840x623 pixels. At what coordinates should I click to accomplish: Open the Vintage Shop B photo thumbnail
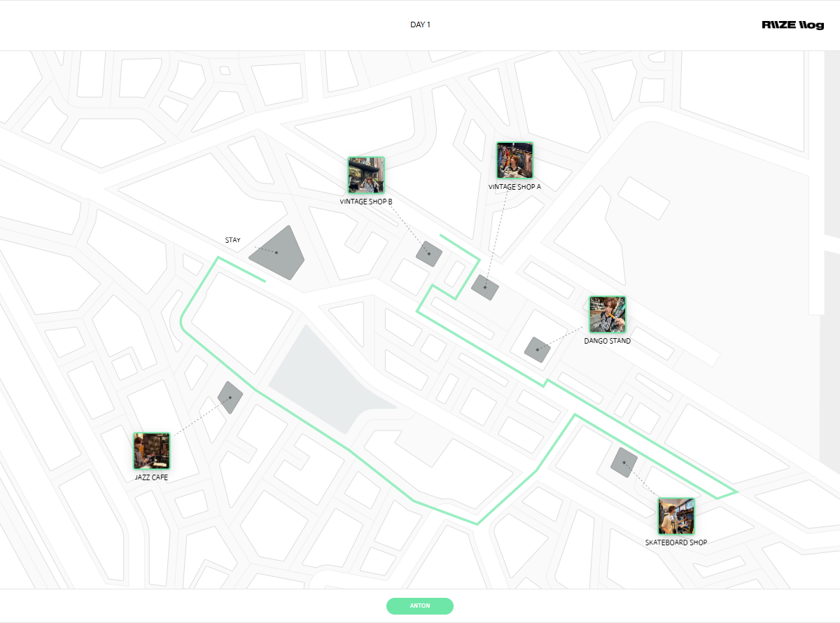[366, 175]
